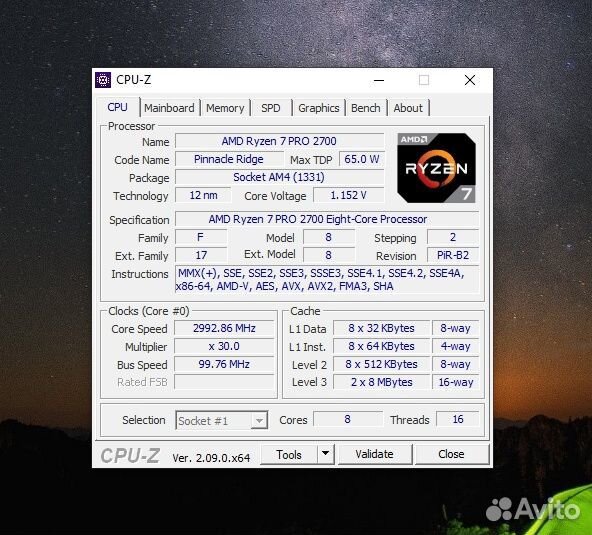
Task: Open the Mainboard tab
Action: click(x=169, y=108)
